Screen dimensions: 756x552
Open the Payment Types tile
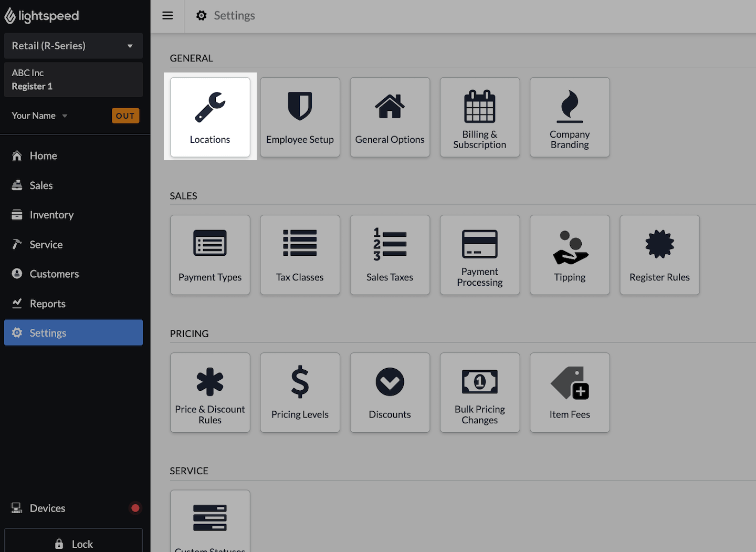tap(210, 255)
